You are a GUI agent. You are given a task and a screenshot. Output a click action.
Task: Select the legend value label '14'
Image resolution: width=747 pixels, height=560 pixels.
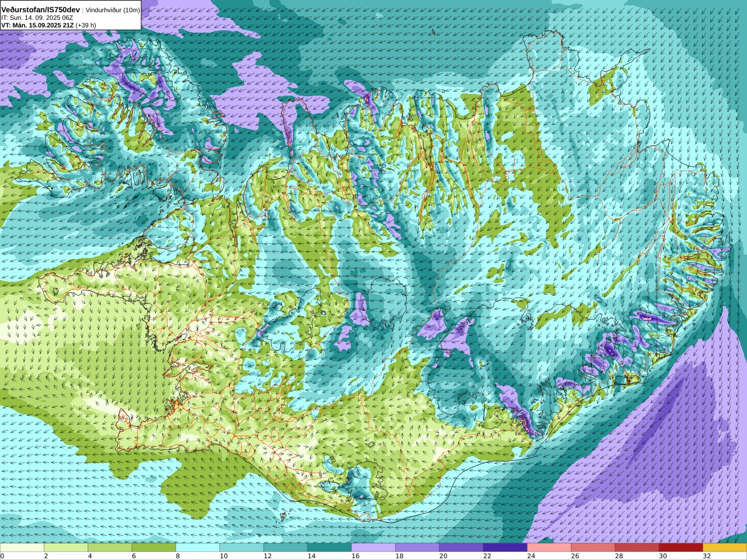coord(311,556)
